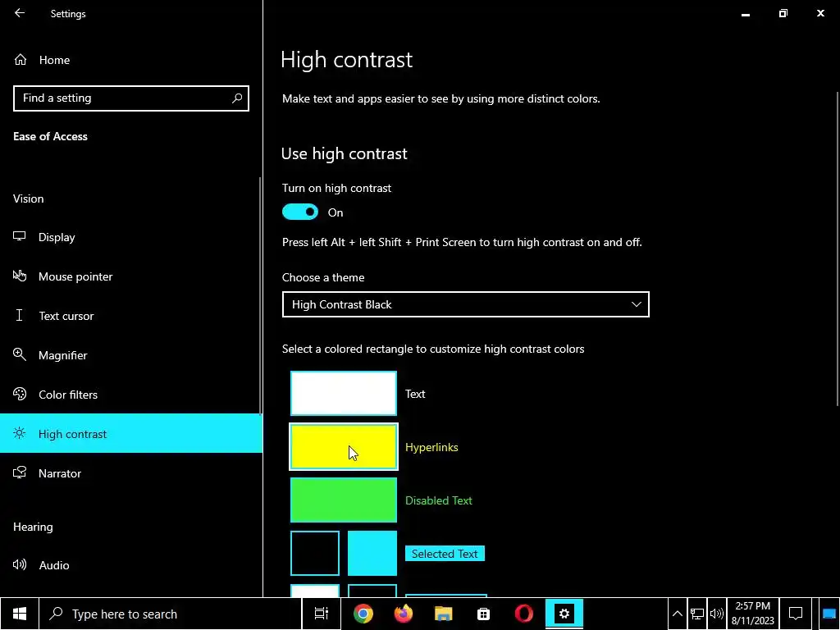Click the search magnifier in Find a setting
Viewport: 840px width, 630px height.
pyautogui.click(x=237, y=98)
